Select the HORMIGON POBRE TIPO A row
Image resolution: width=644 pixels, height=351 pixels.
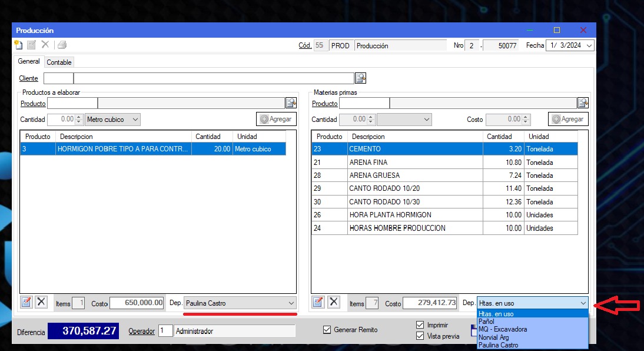point(153,149)
